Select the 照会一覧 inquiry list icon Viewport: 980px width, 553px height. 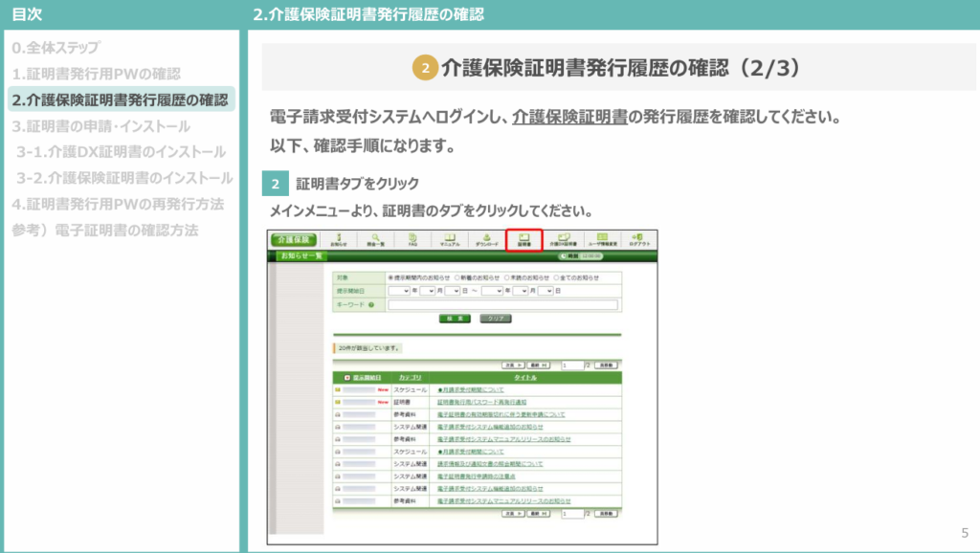tap(375, 241)
